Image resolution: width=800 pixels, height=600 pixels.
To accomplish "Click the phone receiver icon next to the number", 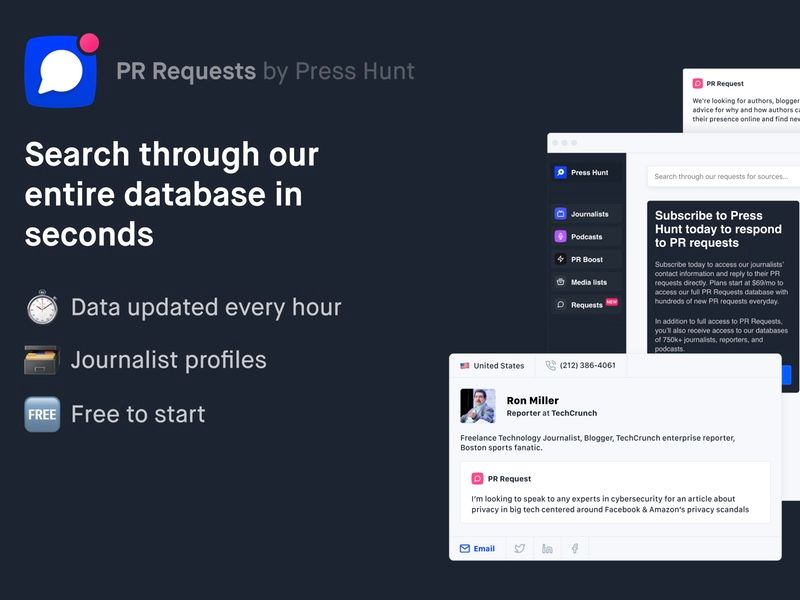I will pos(551,366).
